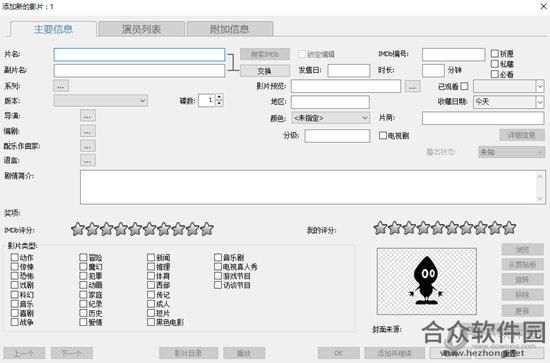Click the 添加并继续 button
Viewport: 550px width, 363px height.
[395, 353]
